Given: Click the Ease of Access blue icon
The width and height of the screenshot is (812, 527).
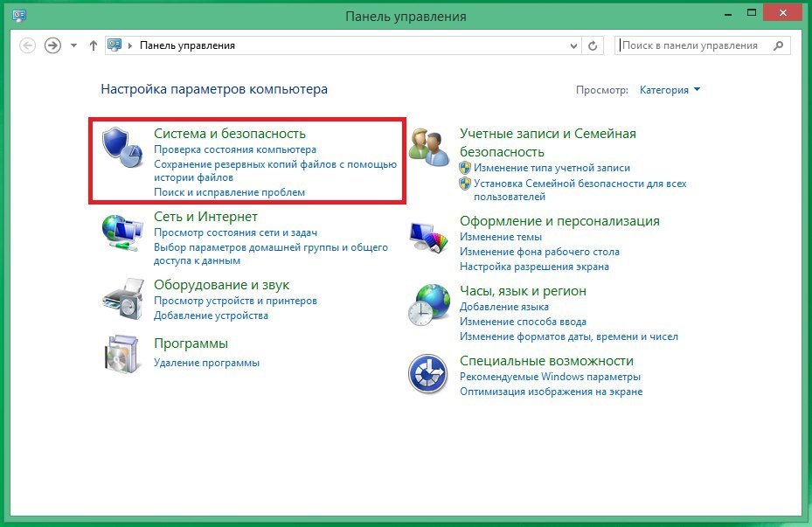Looking at the screenshot, I should (428, 375).
